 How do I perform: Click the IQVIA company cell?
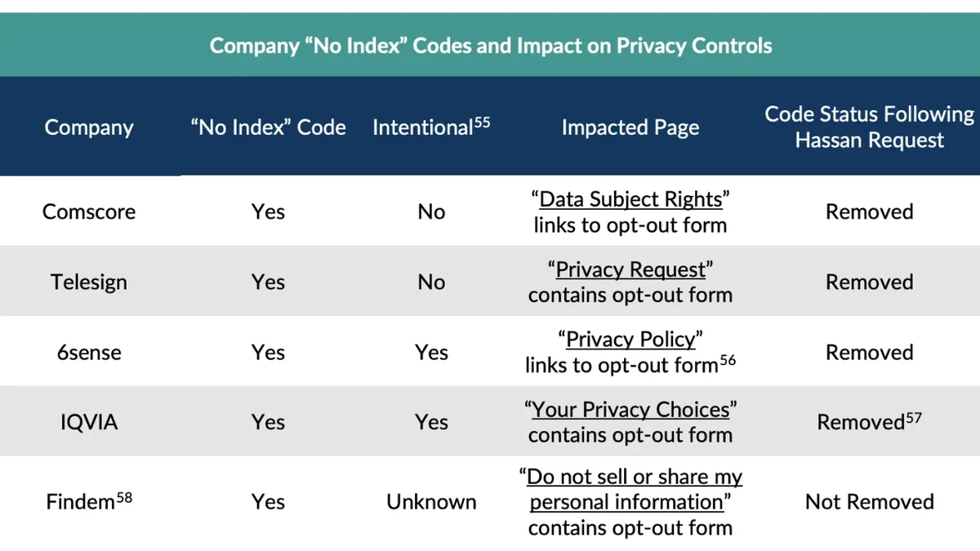tap(89, 423)
